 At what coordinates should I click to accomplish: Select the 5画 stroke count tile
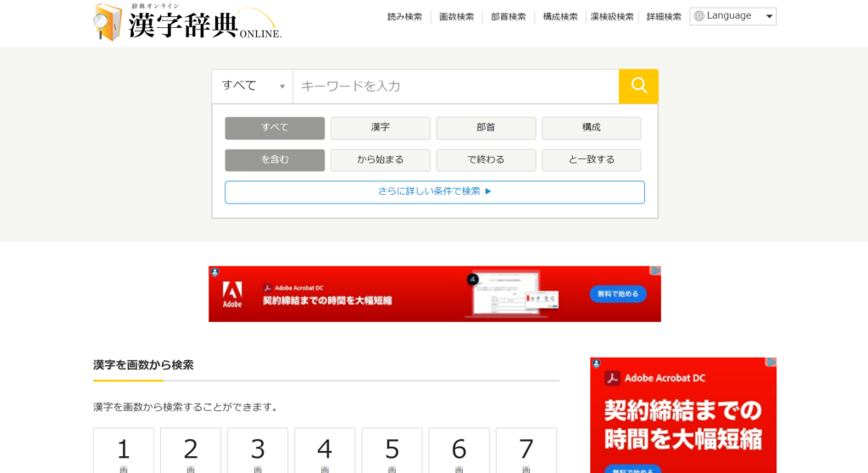click(392, 450)
